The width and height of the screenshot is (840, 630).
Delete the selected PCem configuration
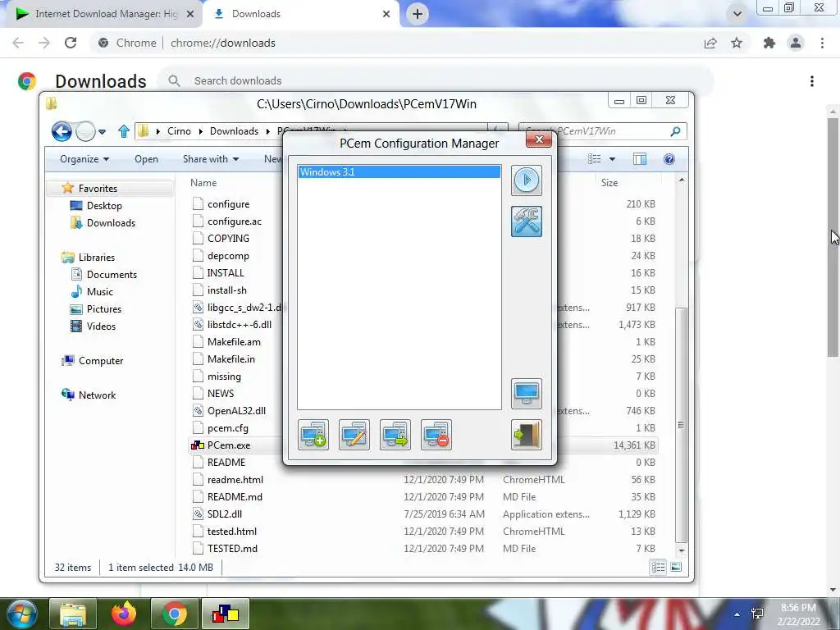[x=436, y=435]
